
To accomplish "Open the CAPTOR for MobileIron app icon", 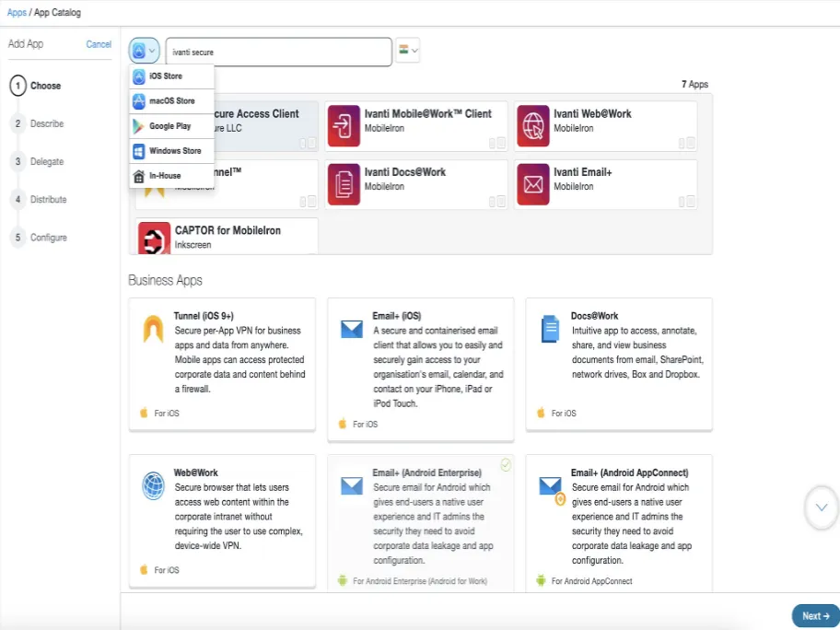I will click(155, 239).
